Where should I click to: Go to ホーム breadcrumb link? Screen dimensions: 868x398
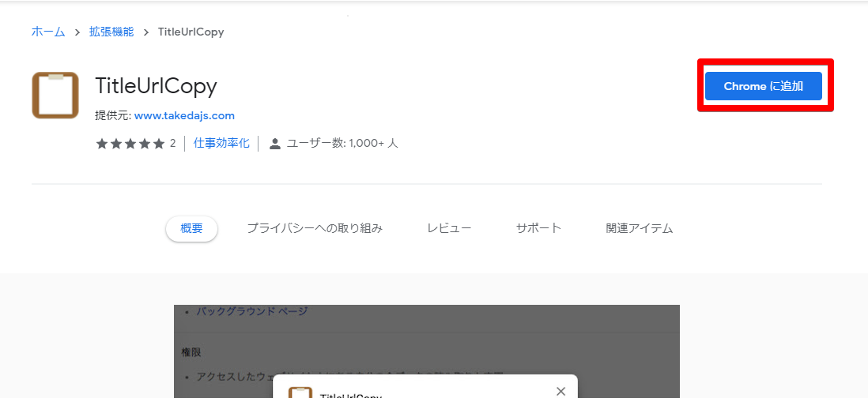point(47,32)
